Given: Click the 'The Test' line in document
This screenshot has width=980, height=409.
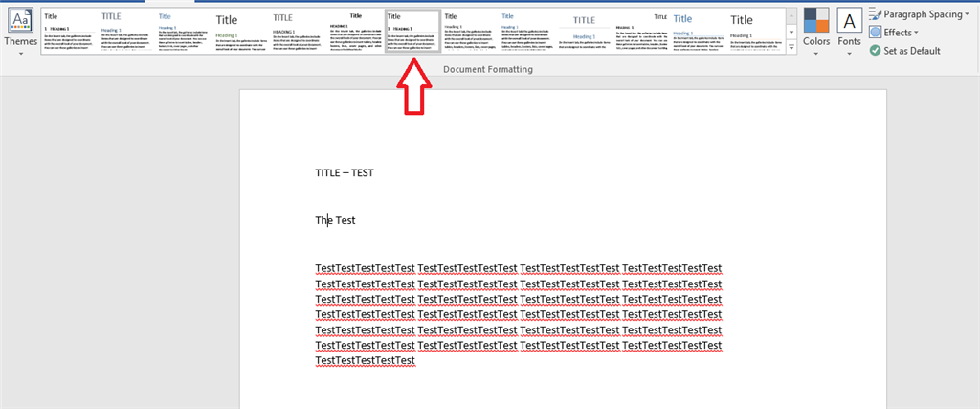Looking at the screenshot, I should coord(335,220).
